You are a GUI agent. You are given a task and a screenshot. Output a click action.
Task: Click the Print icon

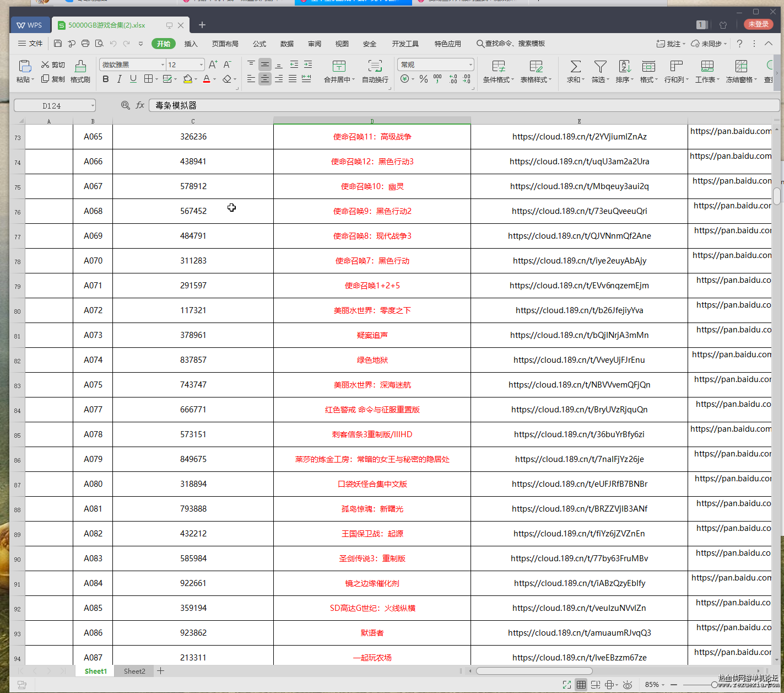pos(85,44)
